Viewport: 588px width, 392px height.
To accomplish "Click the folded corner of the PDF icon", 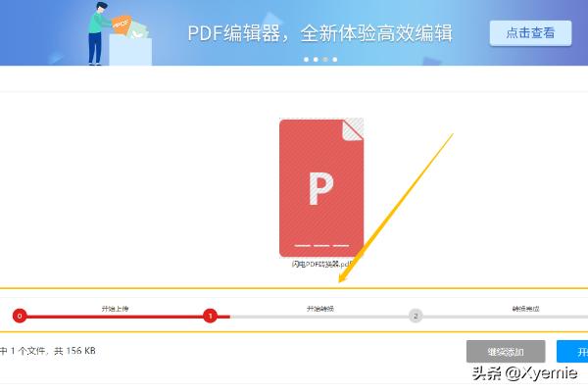I will (x=352, y=129).
